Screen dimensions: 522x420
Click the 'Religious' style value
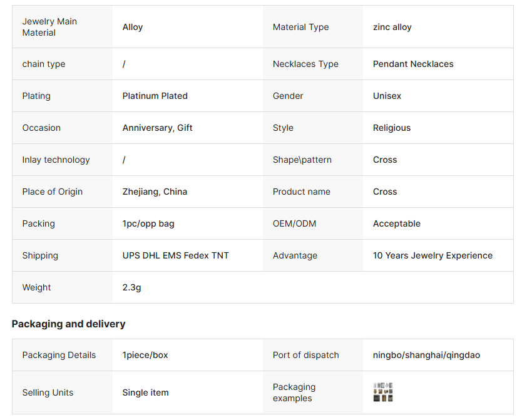point(392,128)
